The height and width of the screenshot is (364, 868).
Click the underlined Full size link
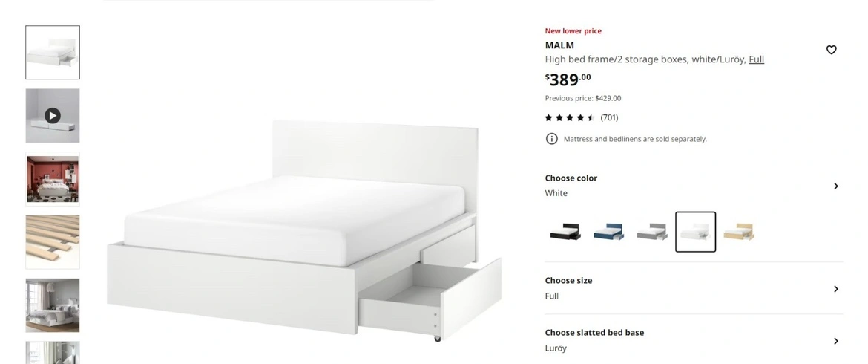point(756,59)
